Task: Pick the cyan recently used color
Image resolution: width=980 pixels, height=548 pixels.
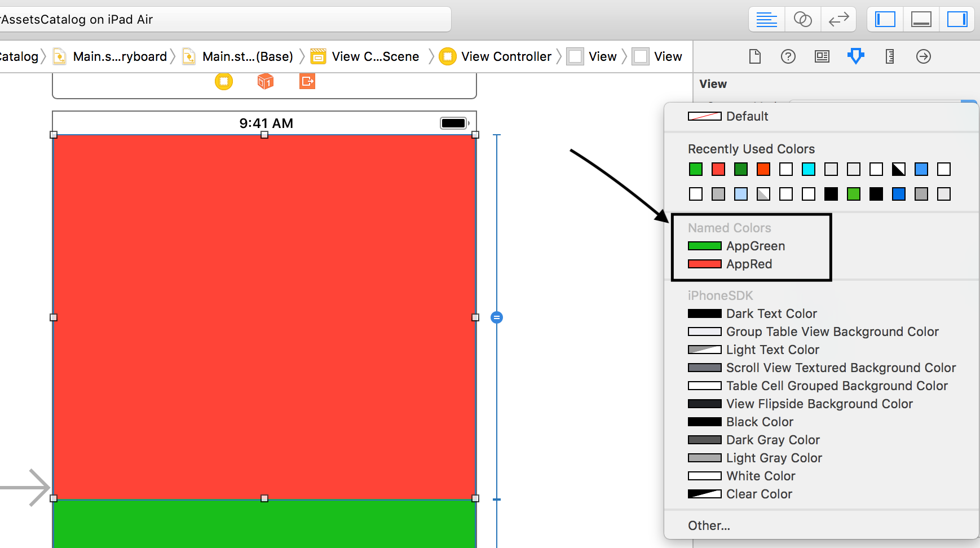Action: [809, 169]
